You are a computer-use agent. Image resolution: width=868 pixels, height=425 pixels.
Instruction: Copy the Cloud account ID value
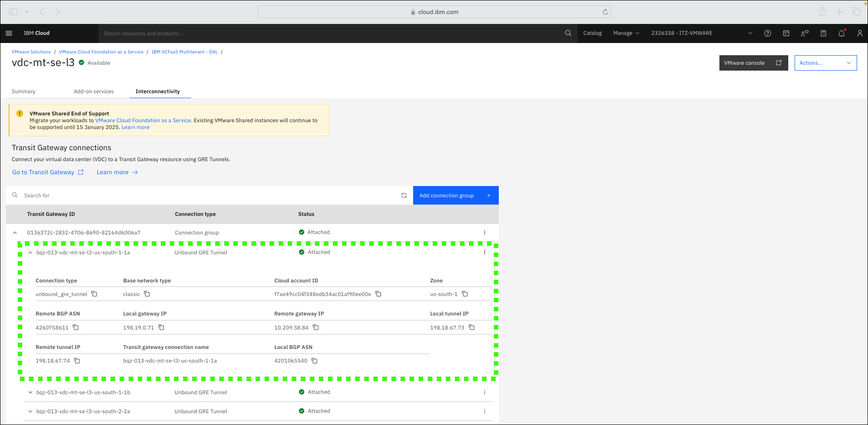[378, 294]
